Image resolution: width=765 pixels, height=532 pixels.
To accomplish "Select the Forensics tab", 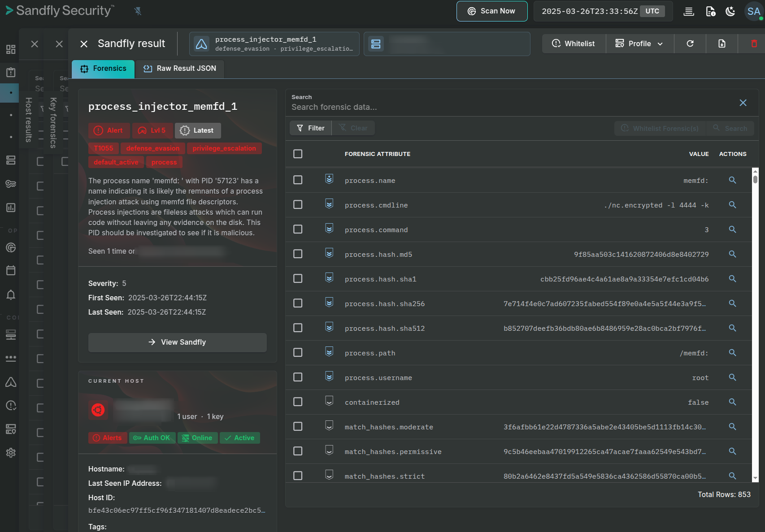I will tap(103, 69).
